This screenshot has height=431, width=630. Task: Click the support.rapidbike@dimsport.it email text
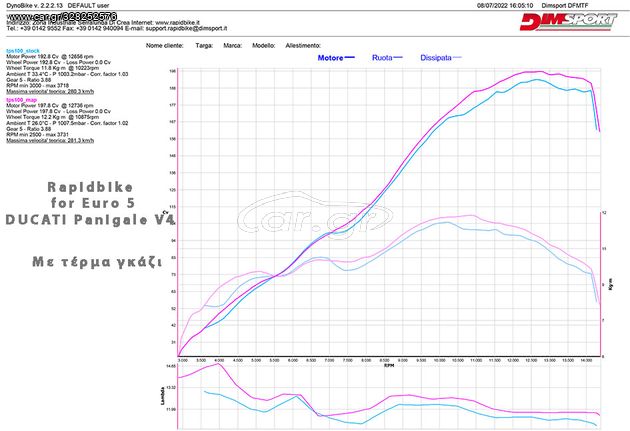point(186,29)
